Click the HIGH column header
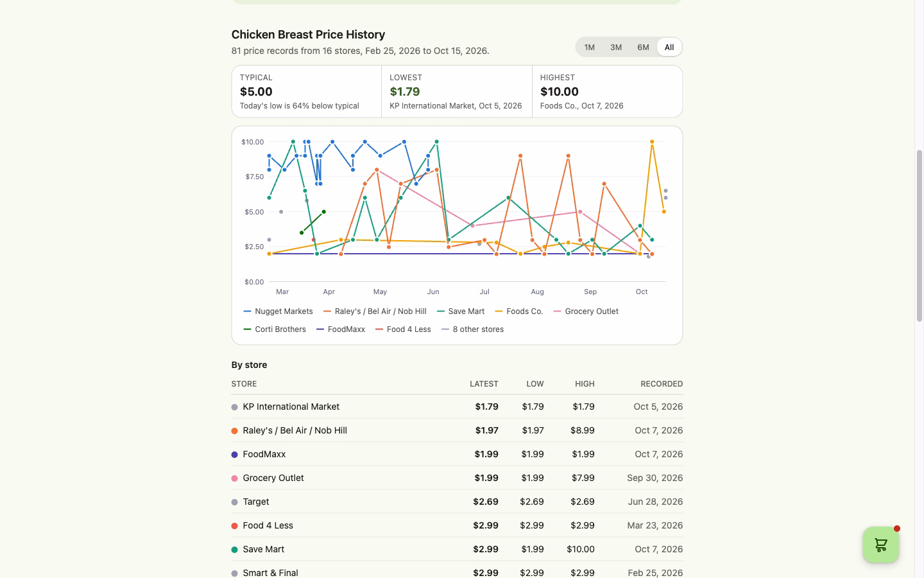Screen dimensions: 924x578 click(x=585, y=384)
